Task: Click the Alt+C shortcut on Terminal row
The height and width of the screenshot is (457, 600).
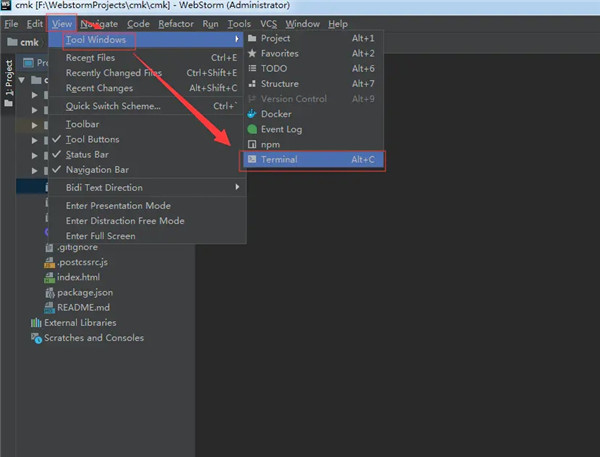Action: click(x=363, y=160)
